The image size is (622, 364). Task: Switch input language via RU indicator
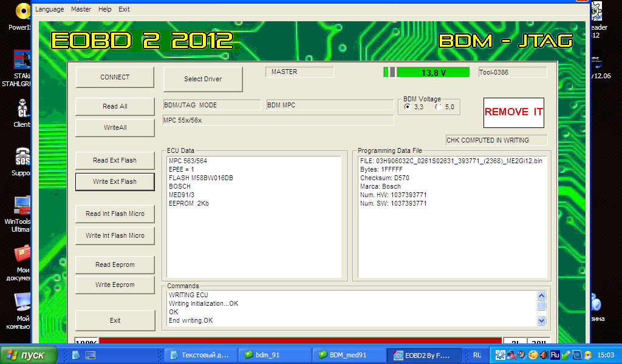[477, 355]
